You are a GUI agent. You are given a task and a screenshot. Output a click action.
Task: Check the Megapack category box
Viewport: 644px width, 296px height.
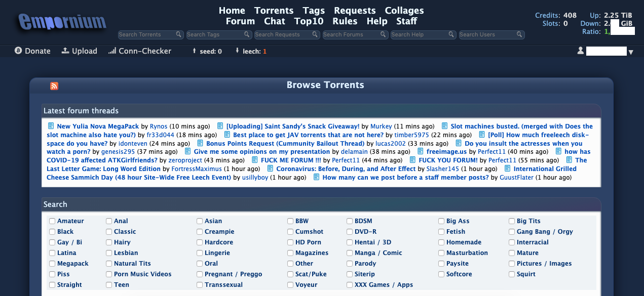coord(52,264)
